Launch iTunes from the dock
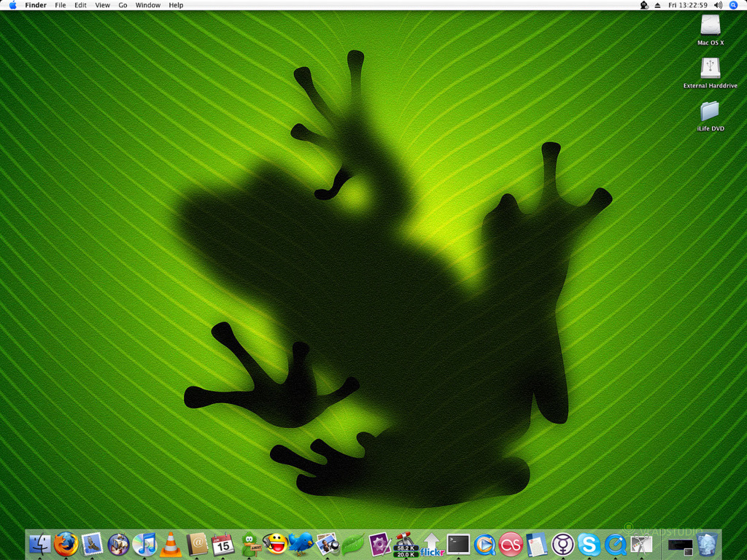Image resolution: width=747 pixels, height=560 pixels. (x=145, y=544)
